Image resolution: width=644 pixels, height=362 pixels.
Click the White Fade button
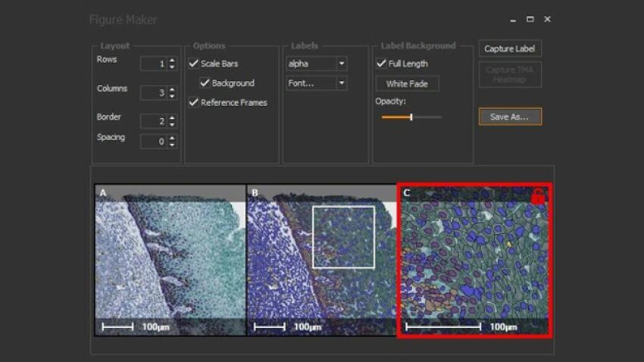[407, 84]
